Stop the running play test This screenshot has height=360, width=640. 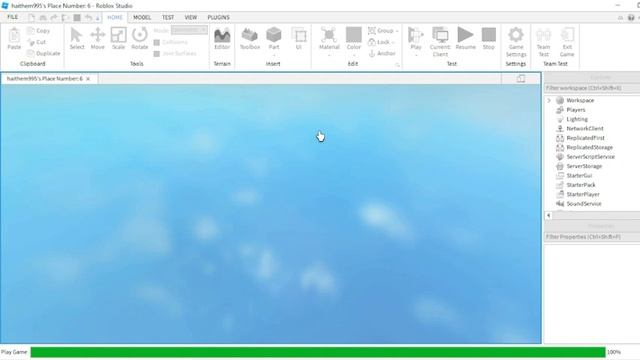coord(489,38)
